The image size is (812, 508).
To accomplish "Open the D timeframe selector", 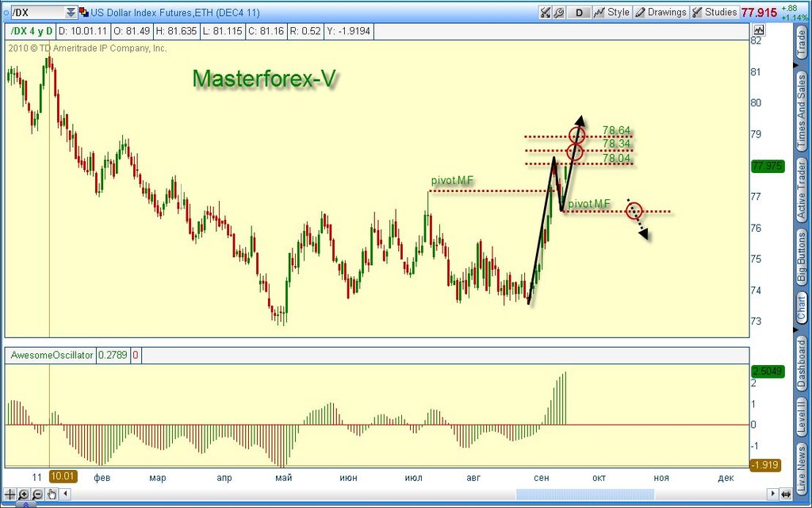I will pyautogui.click(x=579, y=13).
